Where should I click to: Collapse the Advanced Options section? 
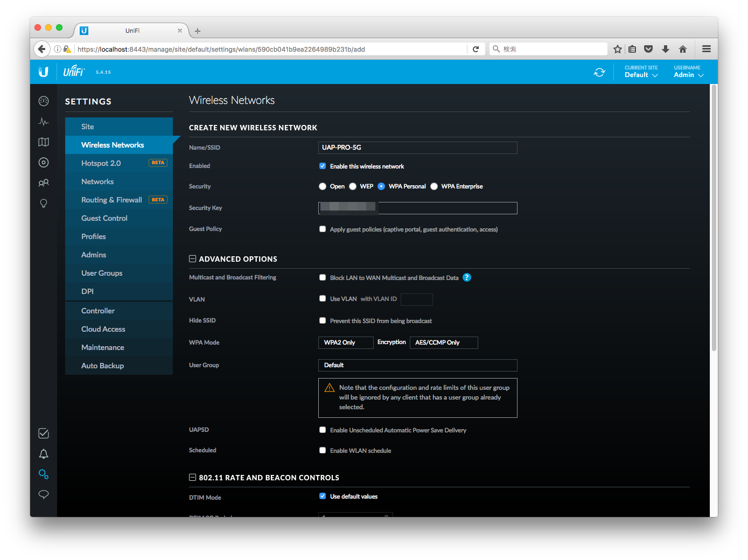click(x=192, y=259)
